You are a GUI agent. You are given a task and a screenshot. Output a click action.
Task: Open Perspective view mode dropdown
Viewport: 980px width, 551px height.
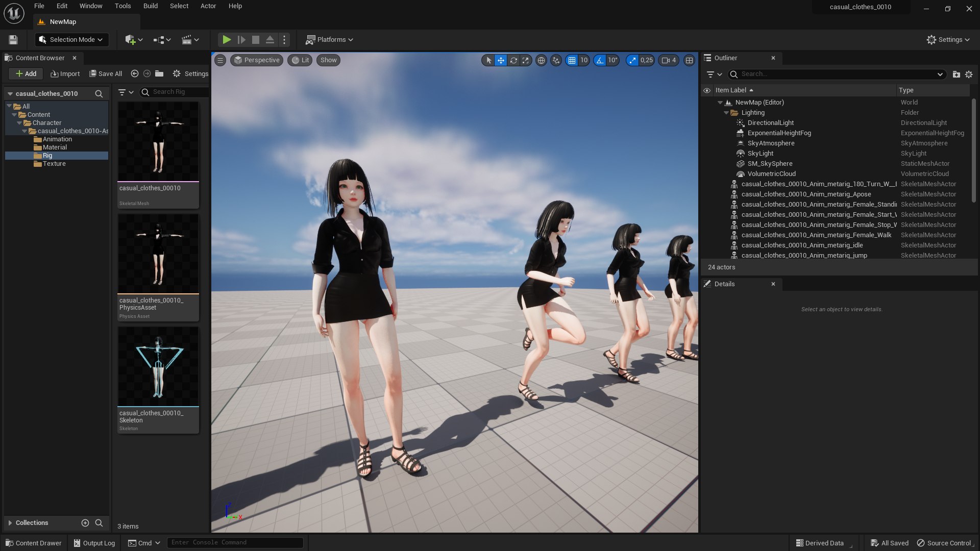coord(257,60)
